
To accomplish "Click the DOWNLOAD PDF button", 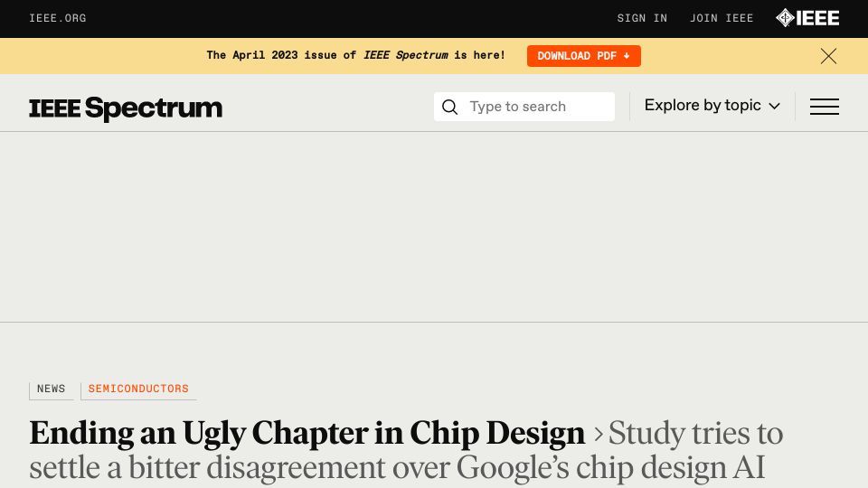I will pyautogui.click(x=583, y=56).
